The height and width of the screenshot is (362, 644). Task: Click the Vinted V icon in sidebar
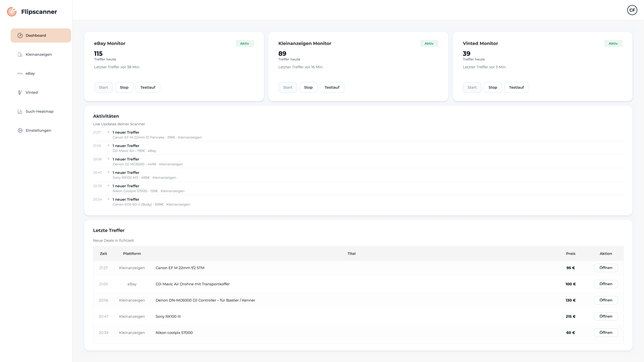pyautogui.click(x=20, y=92)
